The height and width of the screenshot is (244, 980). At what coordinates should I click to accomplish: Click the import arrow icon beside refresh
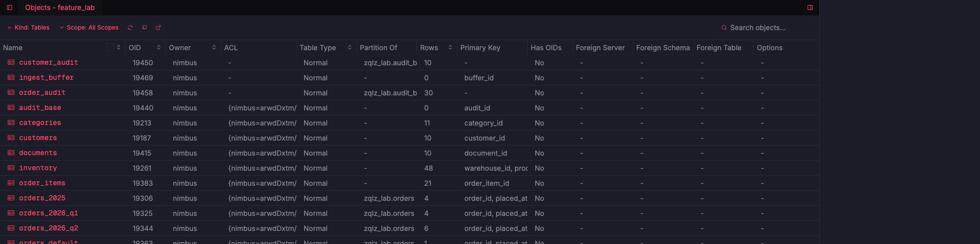click(144, 28)
